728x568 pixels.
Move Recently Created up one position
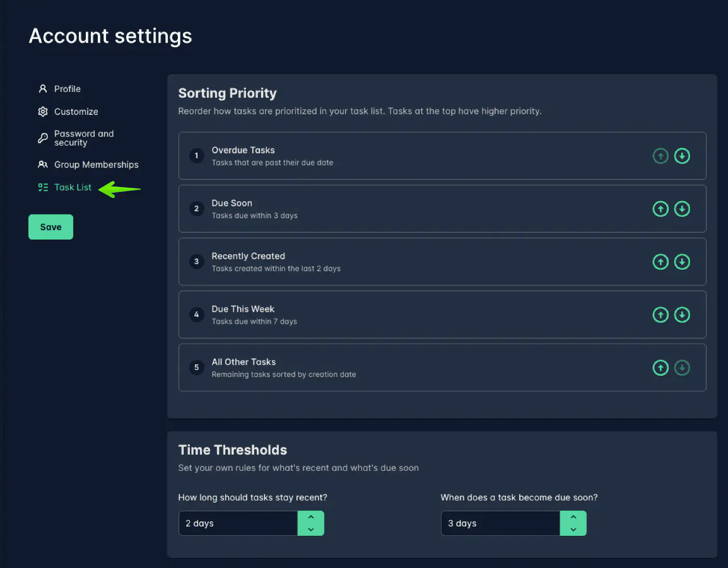tap(660, 262)
